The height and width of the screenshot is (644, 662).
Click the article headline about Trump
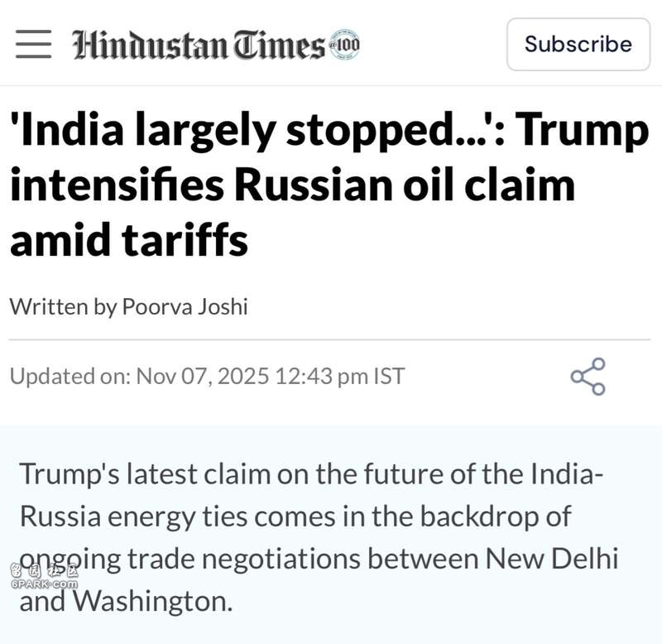(329, 184)
